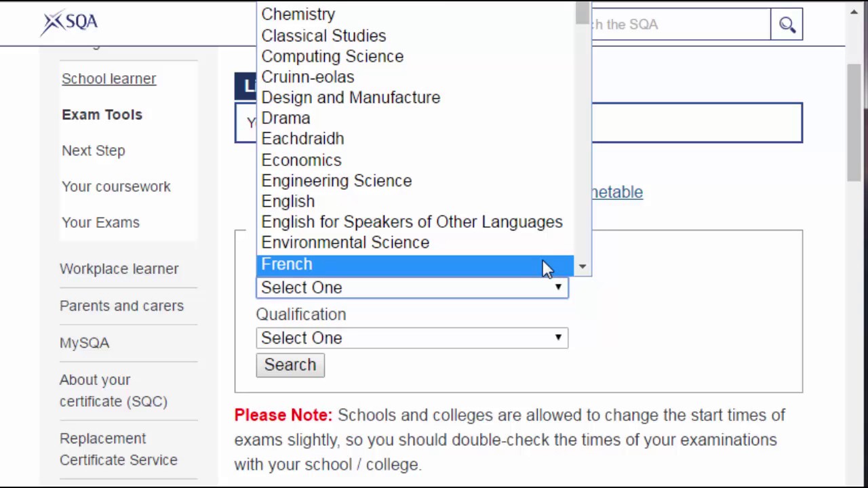
Task: Pick English from the subject options
Action: (x=288, y=201)
